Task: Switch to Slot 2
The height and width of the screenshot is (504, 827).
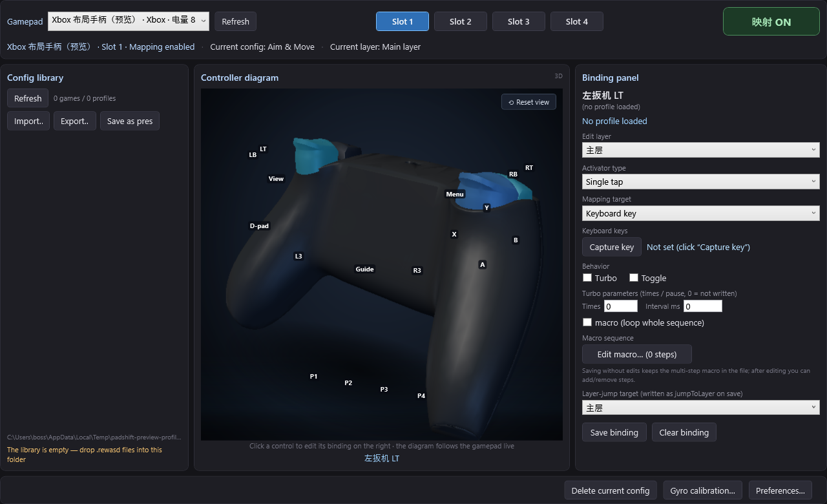Action: pos(461,21)
